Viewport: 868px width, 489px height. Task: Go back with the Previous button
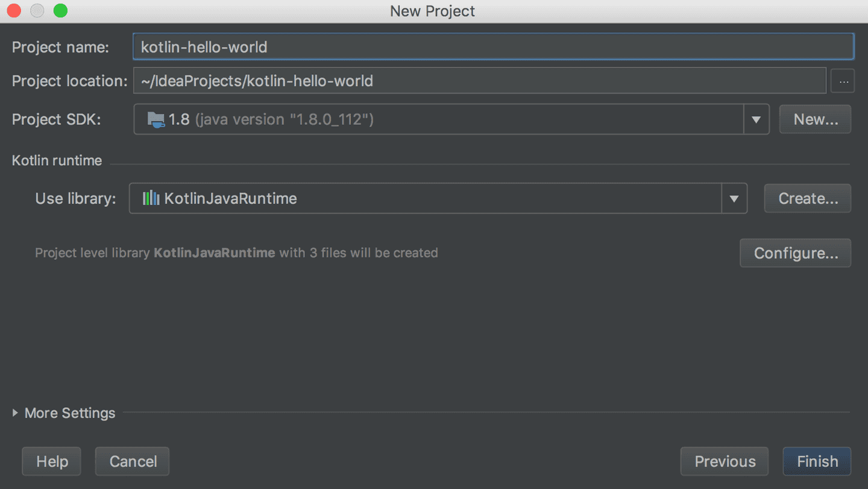[x=725, y=461]
